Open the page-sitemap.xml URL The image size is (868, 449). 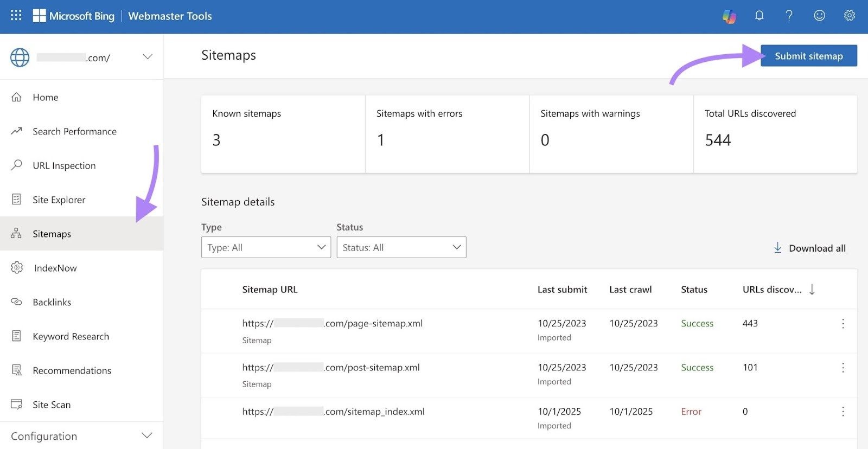coord(333,323)
